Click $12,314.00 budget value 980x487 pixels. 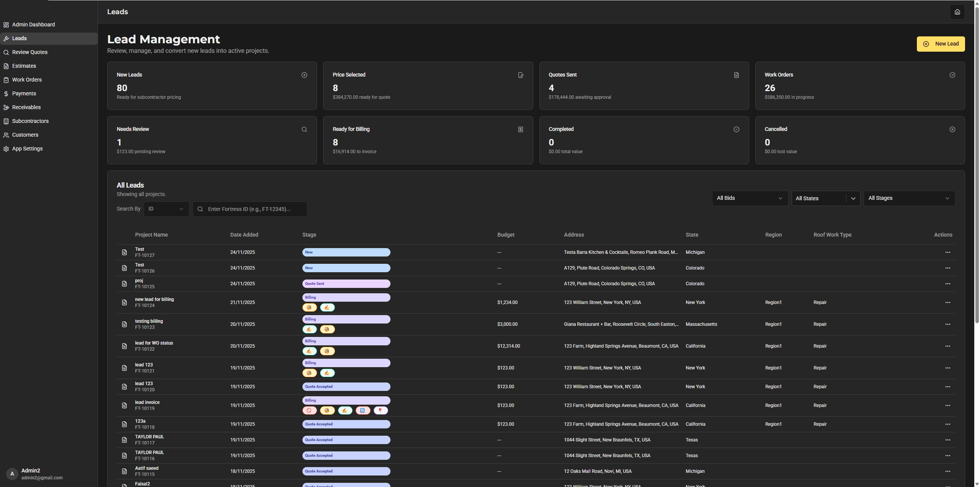pos(508,346)
